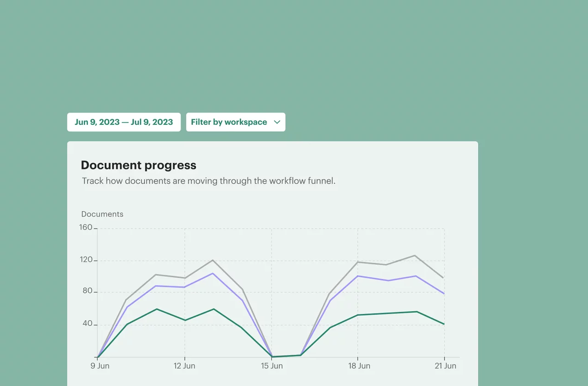Viewport: 588px width, 386px height.
Task: Click the 40 value on the Y axis
Action: tap(87, 324)
